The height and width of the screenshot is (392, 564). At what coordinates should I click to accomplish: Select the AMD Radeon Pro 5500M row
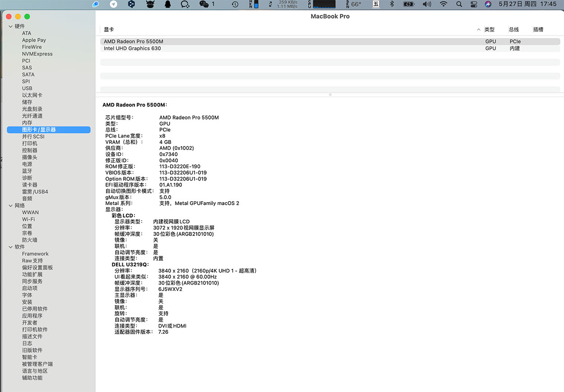[330, 42]
